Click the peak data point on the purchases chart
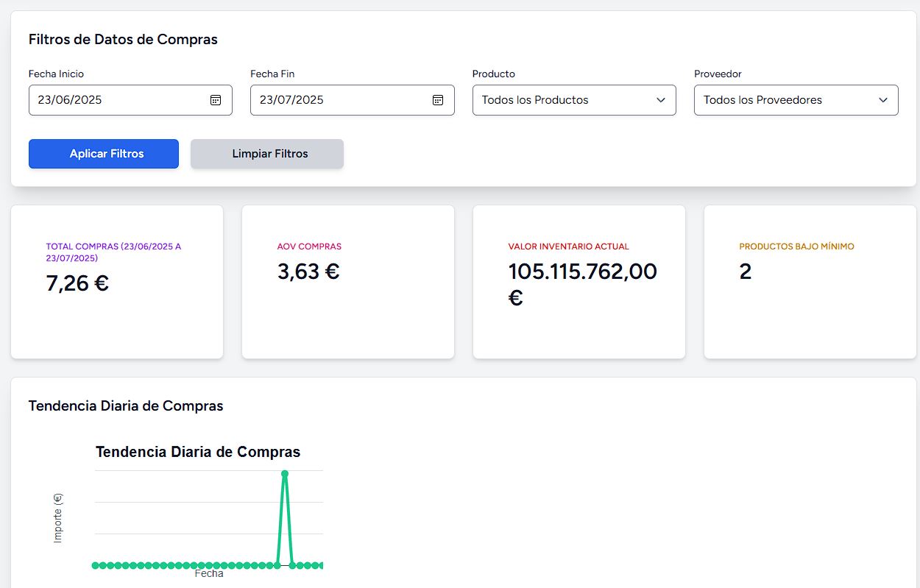This screenshot has height=588, width=920. tap(285, 473)
